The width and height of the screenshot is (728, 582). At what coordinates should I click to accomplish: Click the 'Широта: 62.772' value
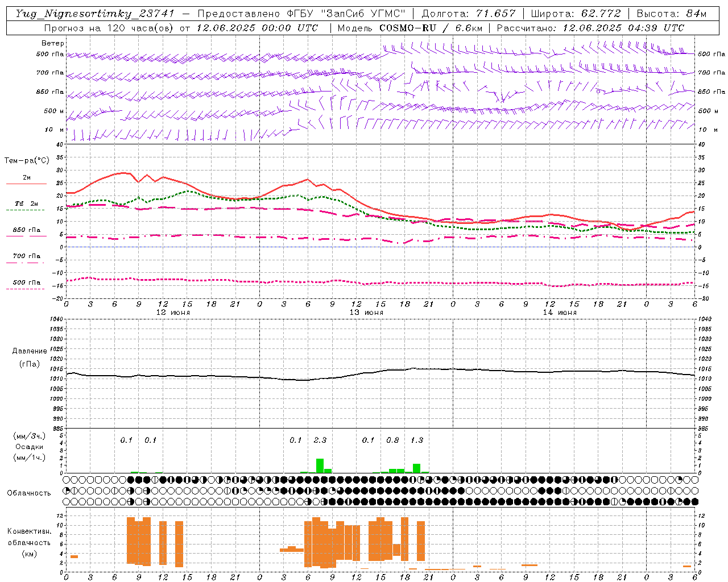tap(576, 14)
